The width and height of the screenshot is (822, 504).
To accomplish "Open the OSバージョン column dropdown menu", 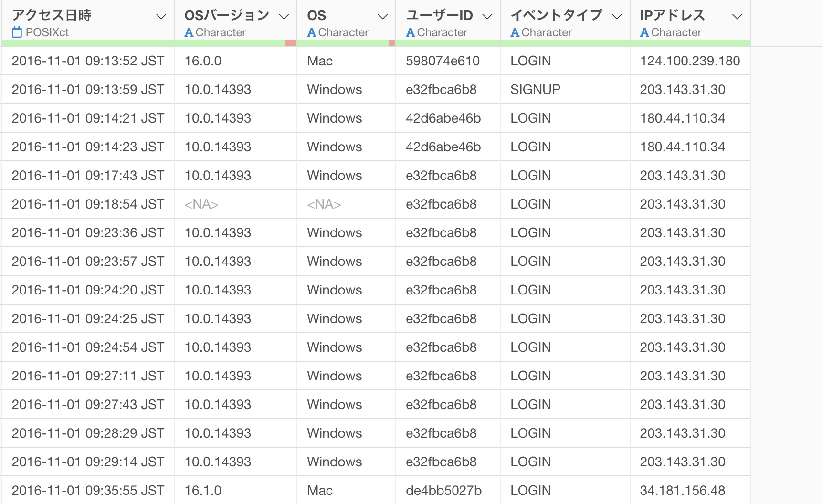I will pyautogui.click(x=284, y=17).
